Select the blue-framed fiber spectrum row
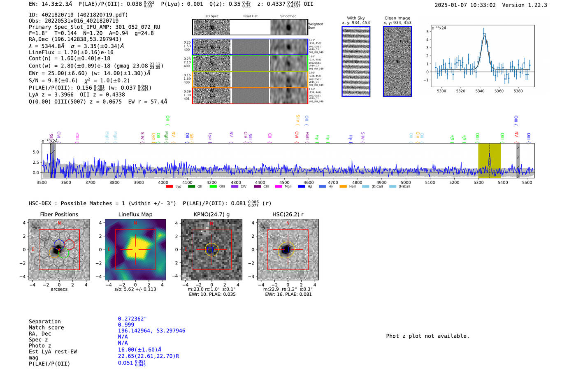Screen dimensions: 576x392 tap(250, 47)
